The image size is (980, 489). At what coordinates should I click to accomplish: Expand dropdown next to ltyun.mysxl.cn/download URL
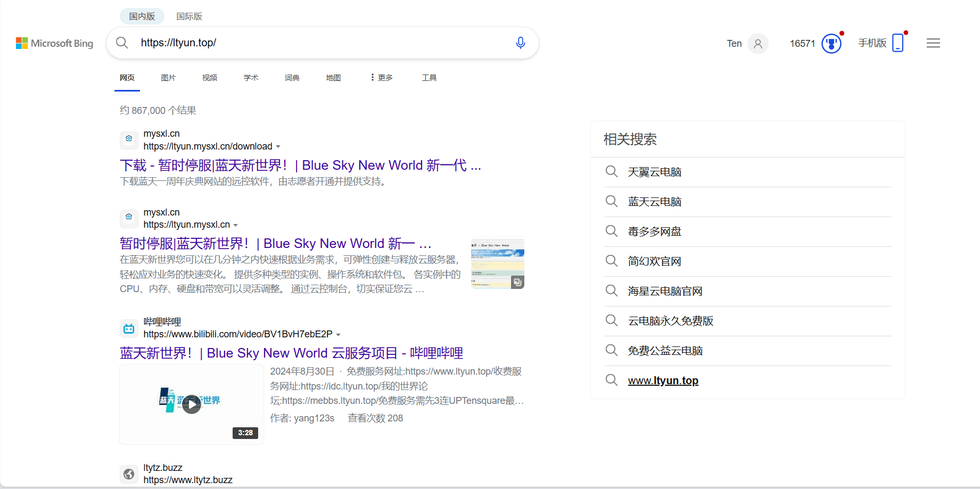(278, 147)
